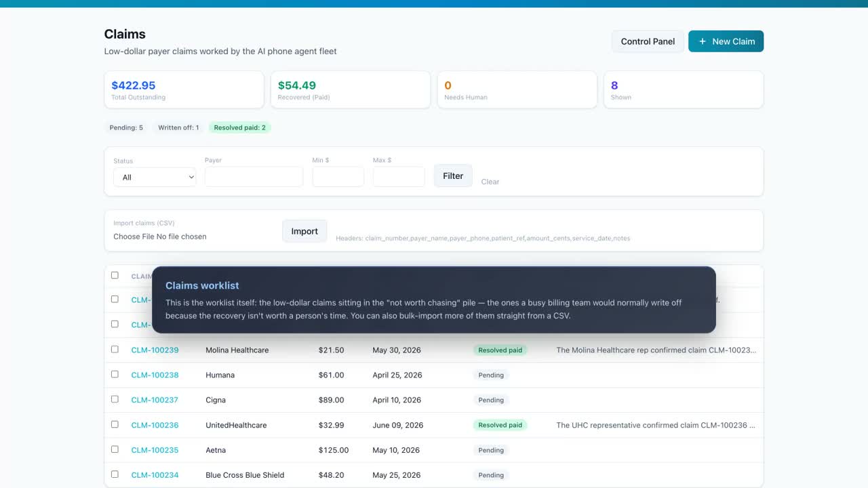This screenshot has height=488, width=868.
Task: Click the $125.00 amount cell
Action: pyautogui.click(x=334, y=451)
